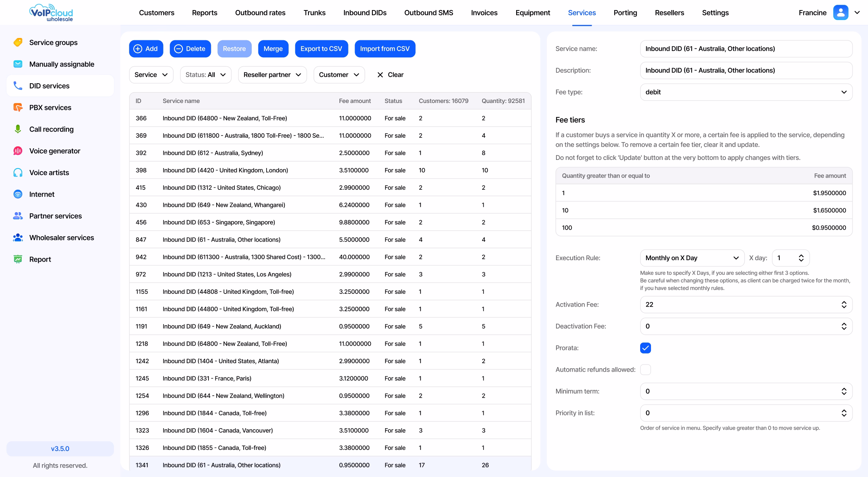
Task: Click the Service name input field
Action: [746, 49]
